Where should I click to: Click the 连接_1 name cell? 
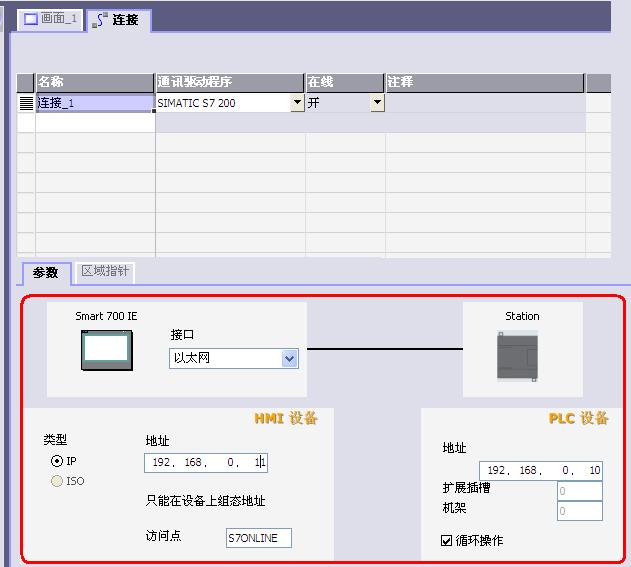coord(95,102)
